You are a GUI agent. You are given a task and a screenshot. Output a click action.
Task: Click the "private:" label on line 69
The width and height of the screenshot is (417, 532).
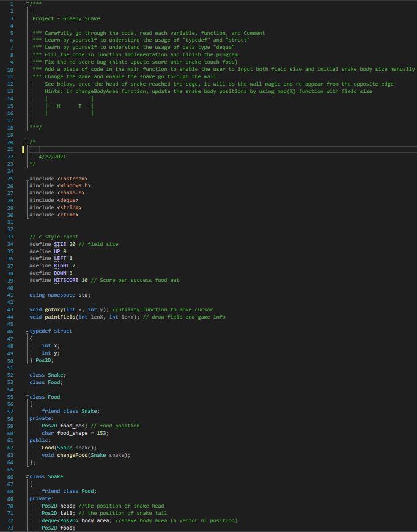point(42,499)
